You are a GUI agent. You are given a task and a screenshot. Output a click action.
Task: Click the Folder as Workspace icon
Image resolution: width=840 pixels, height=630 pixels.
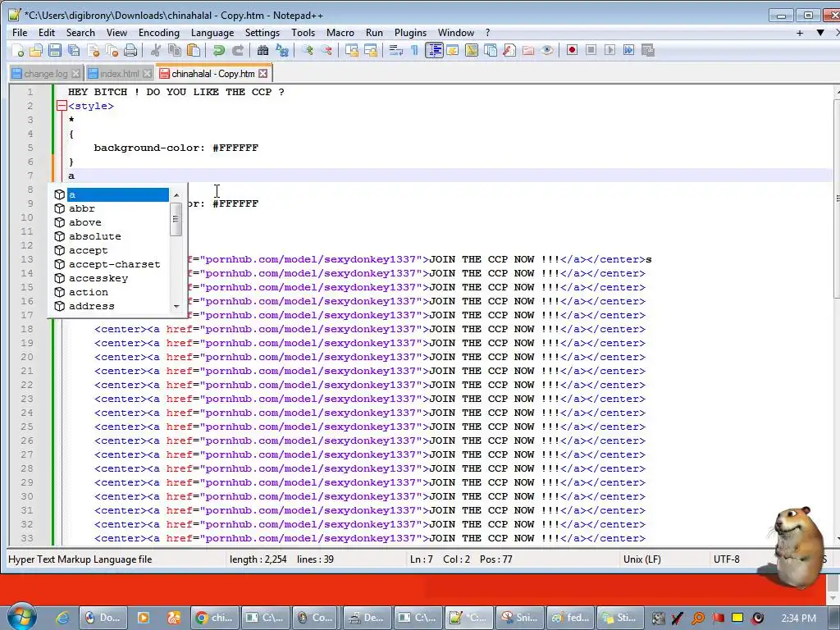528,50
